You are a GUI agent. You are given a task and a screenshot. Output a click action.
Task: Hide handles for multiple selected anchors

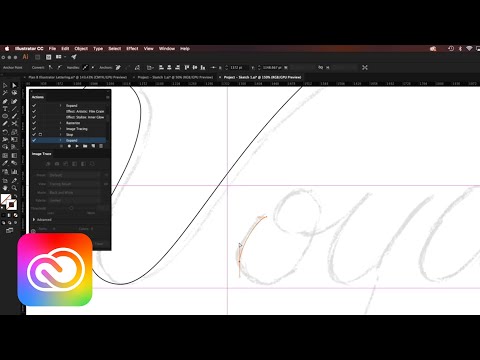[93, 67]
